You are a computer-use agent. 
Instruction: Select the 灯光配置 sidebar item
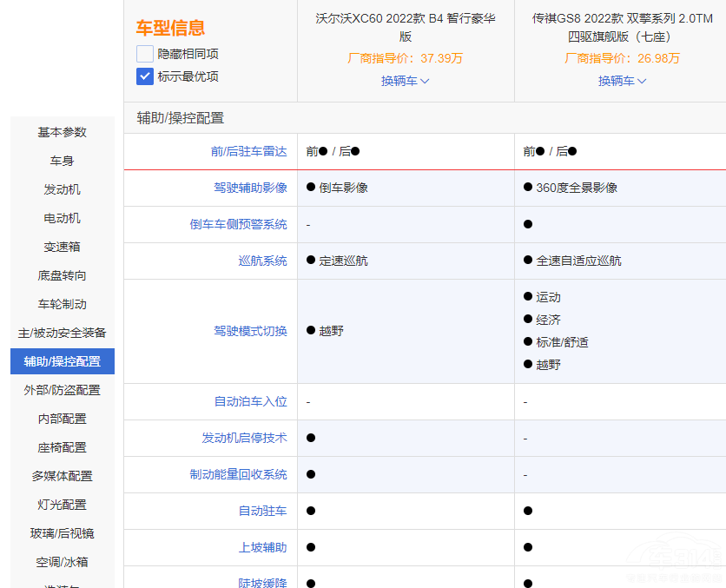pos(60,505)
